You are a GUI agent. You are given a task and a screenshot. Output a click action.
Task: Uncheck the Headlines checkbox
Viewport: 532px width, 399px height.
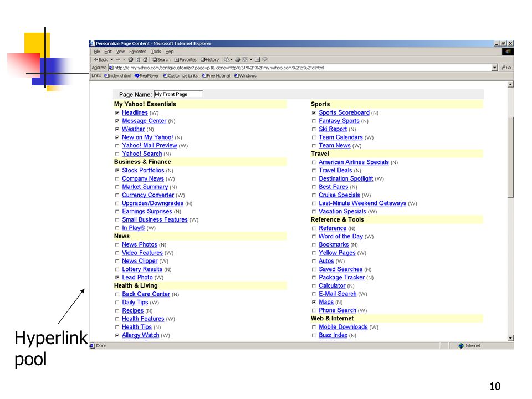(117, 112)
